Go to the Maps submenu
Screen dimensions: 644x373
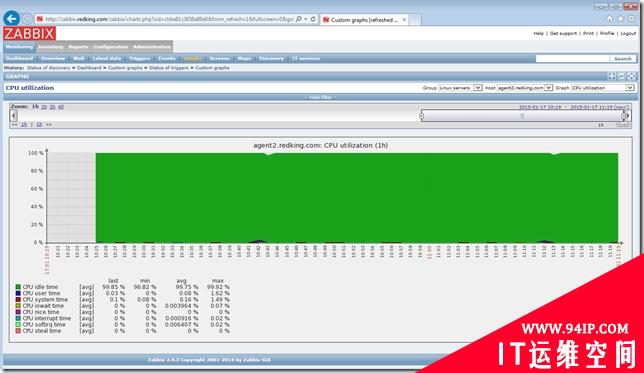coord(244,59)
